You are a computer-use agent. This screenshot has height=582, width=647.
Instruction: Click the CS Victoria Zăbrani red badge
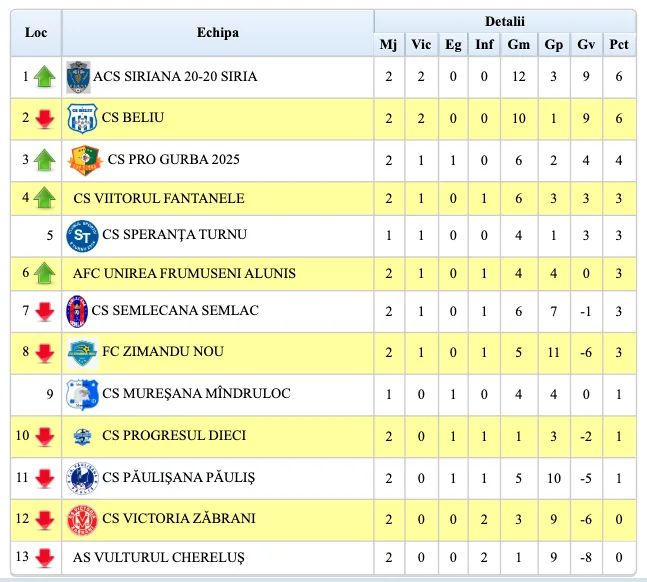pos(81,518)
